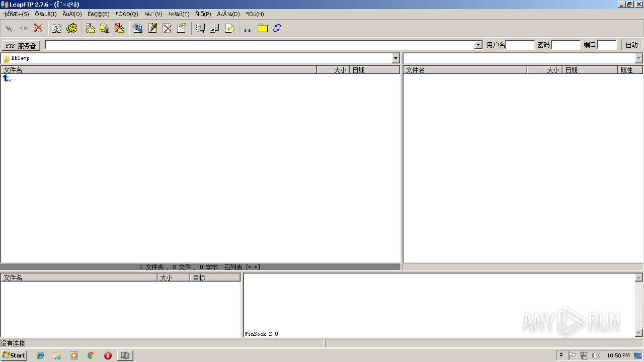This screenshot has height=362, width=644.
Task: Select the parent directory '..' entry
Action: [10, 78]
